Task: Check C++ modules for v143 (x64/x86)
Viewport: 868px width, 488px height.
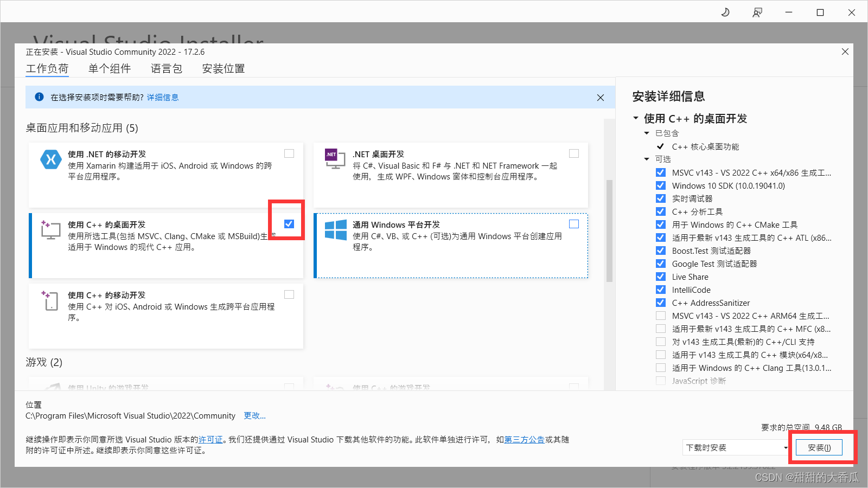Action: click(661, 355)
